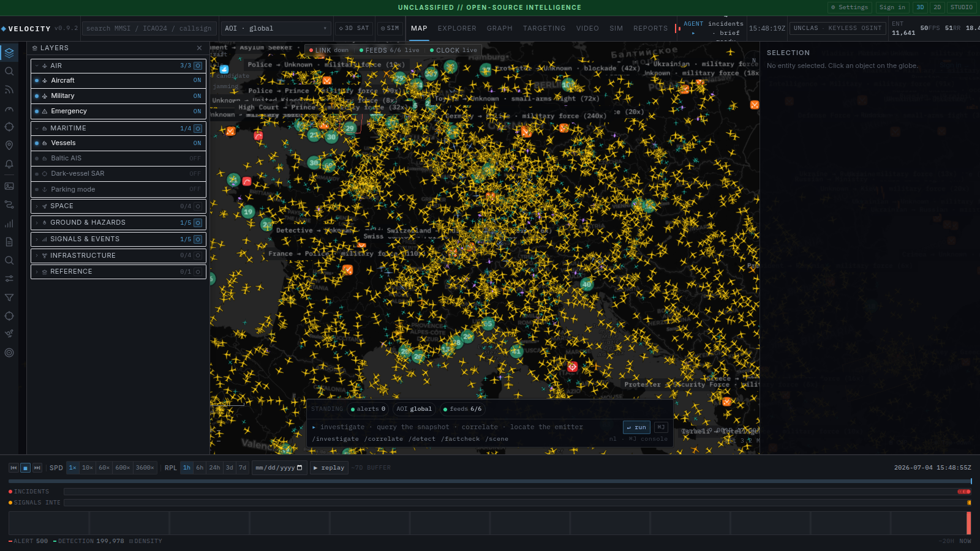Focus the MMSI / ICAO24 / callsign search field
The height and width of the screenshot is (551, 980).
pyautogui.click(x=149, y=28)
